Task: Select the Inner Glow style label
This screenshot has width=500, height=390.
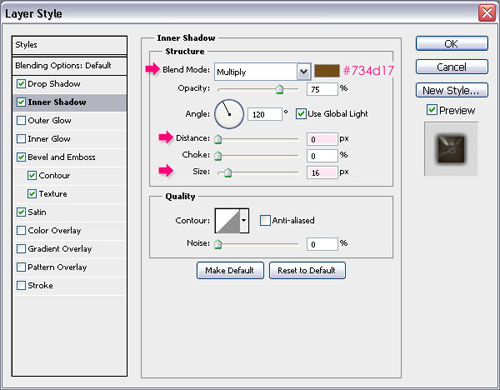Action: [x=49, y=139]
